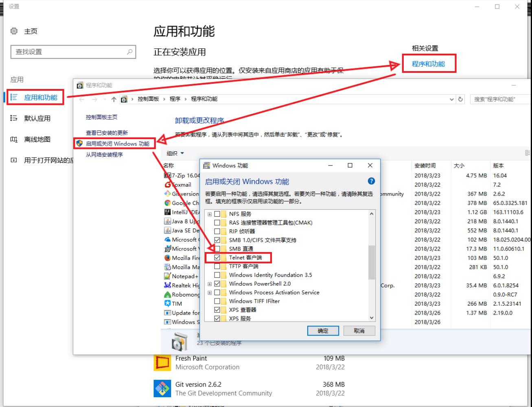Screen dimensions: 532x407
Task: Click the Notepad++ program icon
Action: pos(167,276)
